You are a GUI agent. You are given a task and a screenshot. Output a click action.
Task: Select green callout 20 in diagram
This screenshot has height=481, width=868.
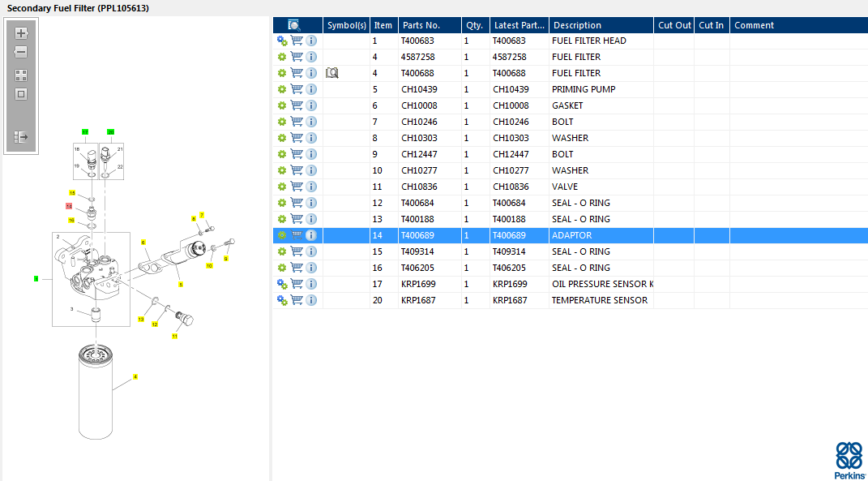tap(111, 132)
